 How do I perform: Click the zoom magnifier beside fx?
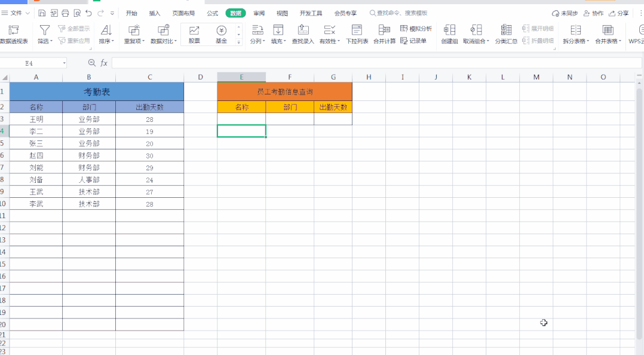(x=92, y=63)
